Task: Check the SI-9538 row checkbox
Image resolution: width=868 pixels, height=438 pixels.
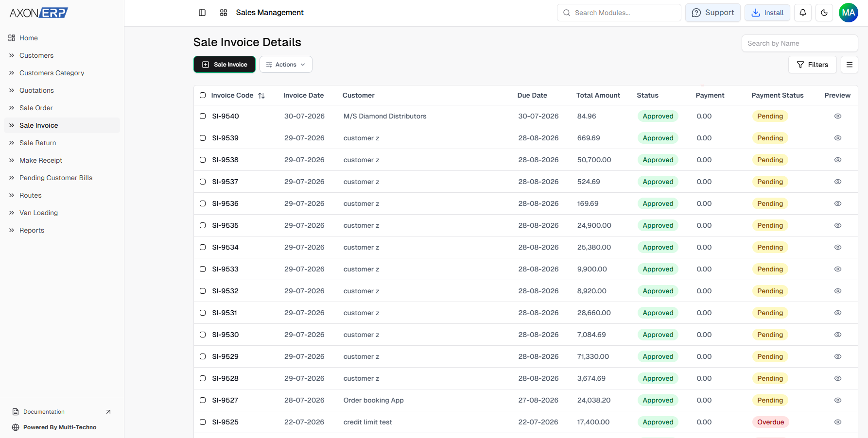Action: 203,160
